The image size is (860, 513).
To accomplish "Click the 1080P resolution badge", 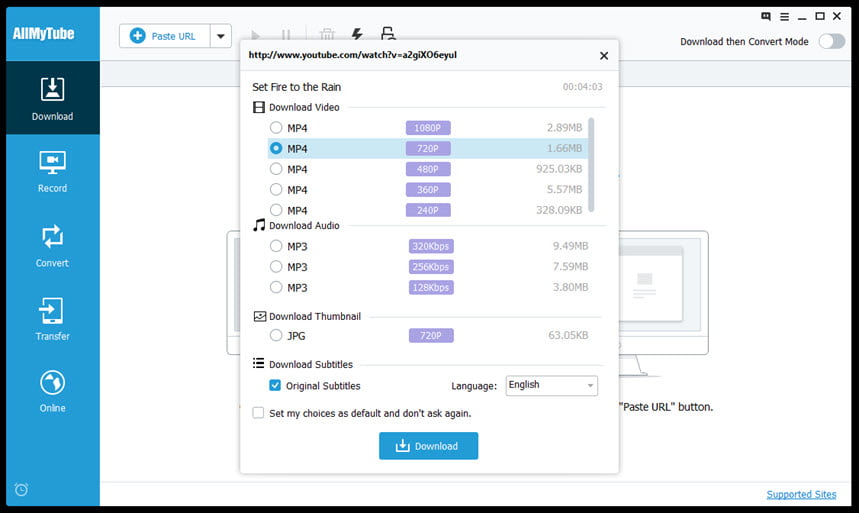I will [x=428, y=128].
